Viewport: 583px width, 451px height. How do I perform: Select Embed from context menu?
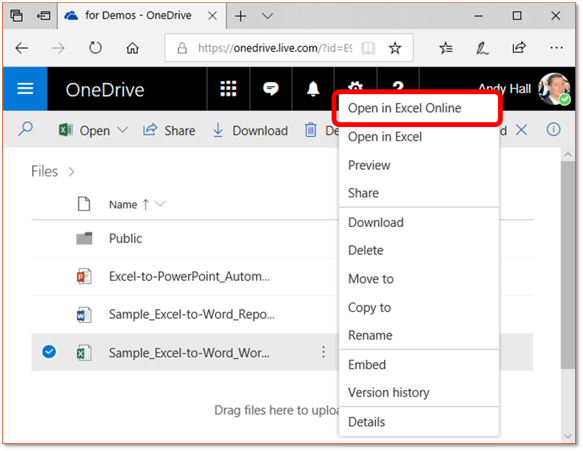(x=419, y=365)
